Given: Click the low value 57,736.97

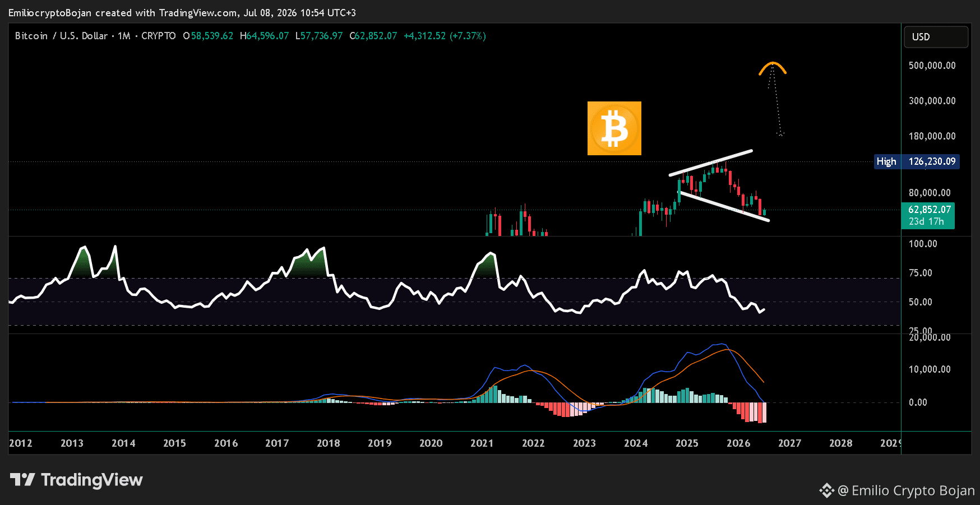Looking at the screenshot, I should 322,36.
